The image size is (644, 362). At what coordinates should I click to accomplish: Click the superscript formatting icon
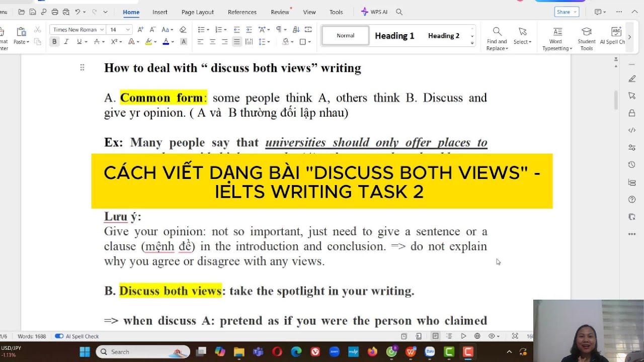point(115,41)
